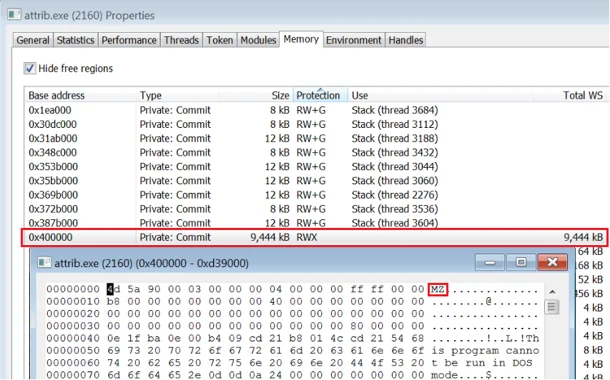Sort by Protection column header
The height and width of the screenshot is (380, 610).
[x=320, y=95]
